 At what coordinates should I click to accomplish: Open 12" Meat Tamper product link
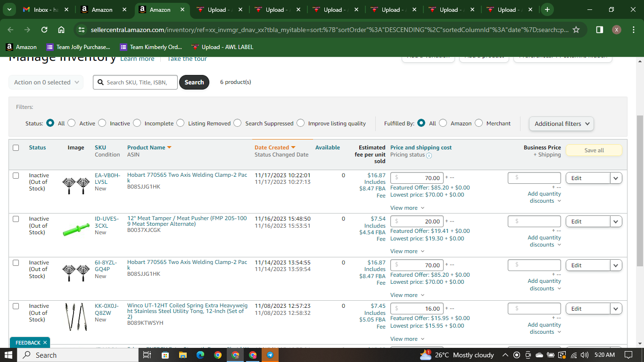click(187, 221)
